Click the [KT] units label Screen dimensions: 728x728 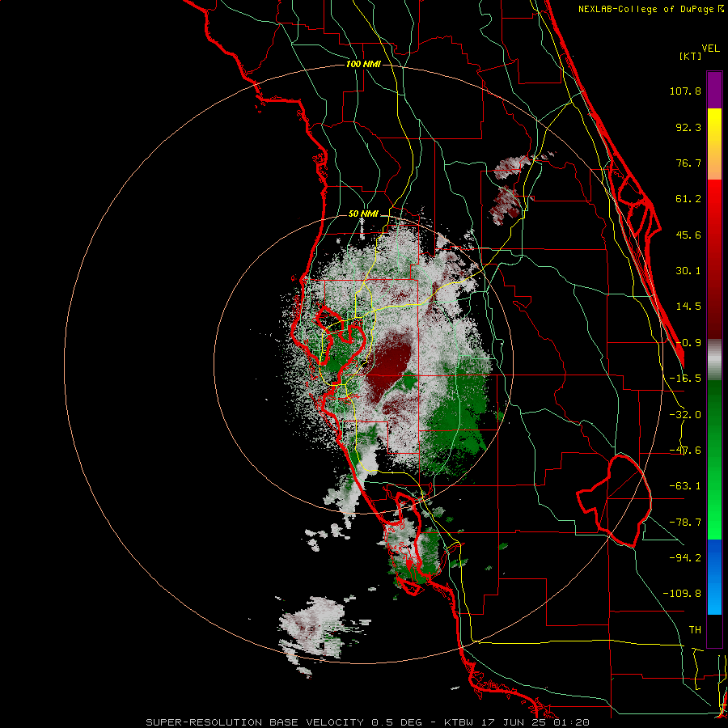[691, 56]
